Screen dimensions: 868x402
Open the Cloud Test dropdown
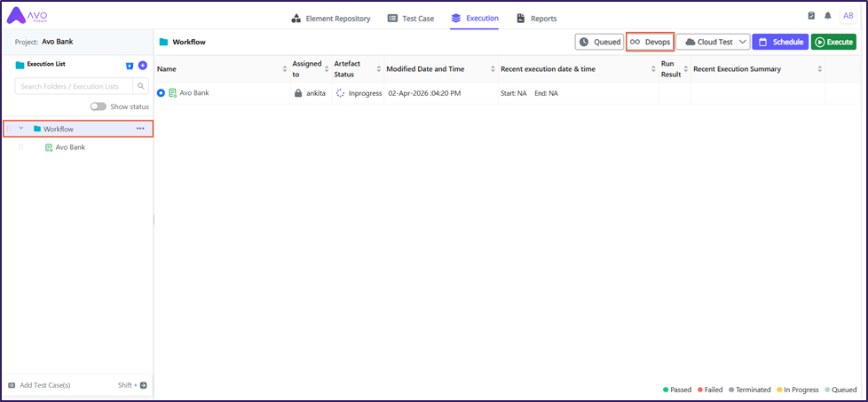[x=713, y=42]
